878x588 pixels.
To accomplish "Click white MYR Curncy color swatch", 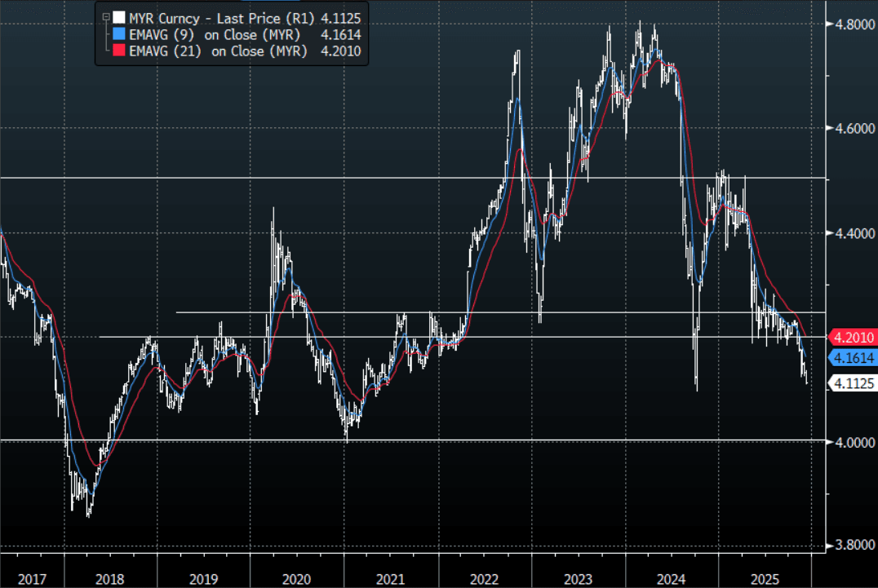I will 119,16.
